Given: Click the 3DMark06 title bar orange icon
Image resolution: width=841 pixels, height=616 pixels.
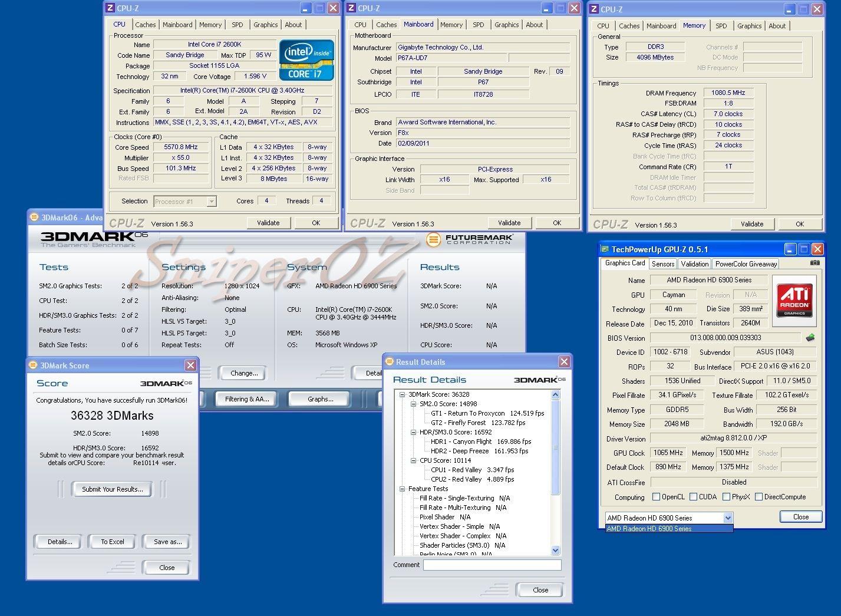Looking at the screenshot, I should [x=34, y=218].
